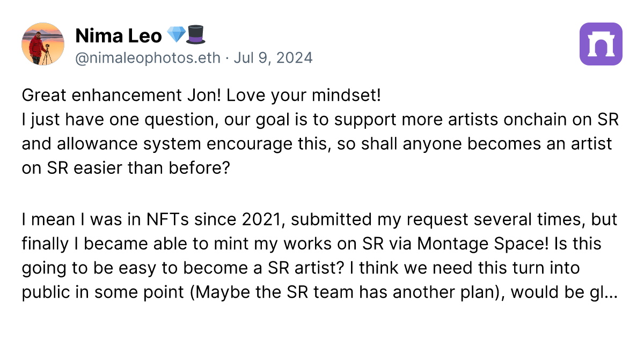Click the top hat emoji badge
The width and height of the screenshot is (644, 338).
pos(195,36)
